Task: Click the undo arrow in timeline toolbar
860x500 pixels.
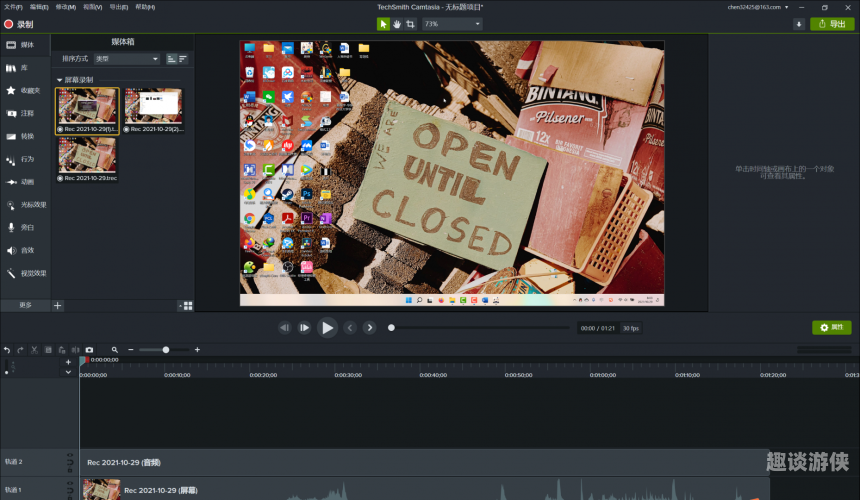Action: [7, 350]
